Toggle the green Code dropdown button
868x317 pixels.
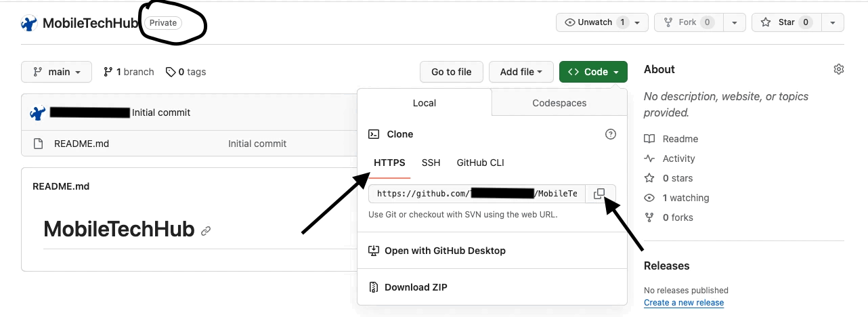click(x=593, y=72)
